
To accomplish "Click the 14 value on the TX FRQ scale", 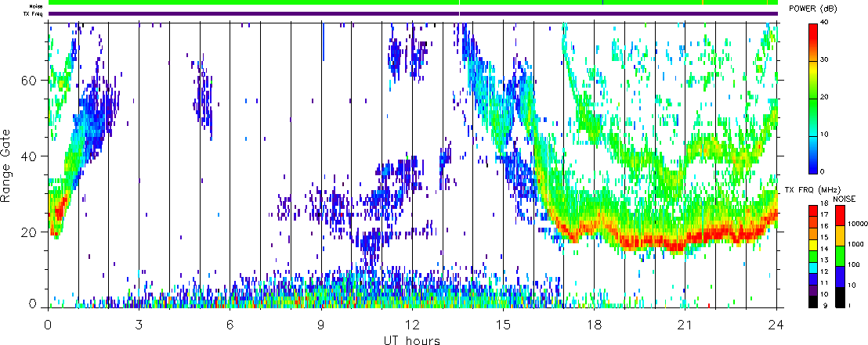I will (x=824, y=249).
